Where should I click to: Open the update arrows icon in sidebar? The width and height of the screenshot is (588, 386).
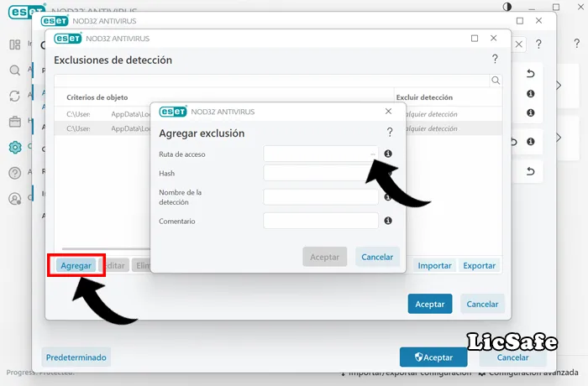click(x=14, y=96)
